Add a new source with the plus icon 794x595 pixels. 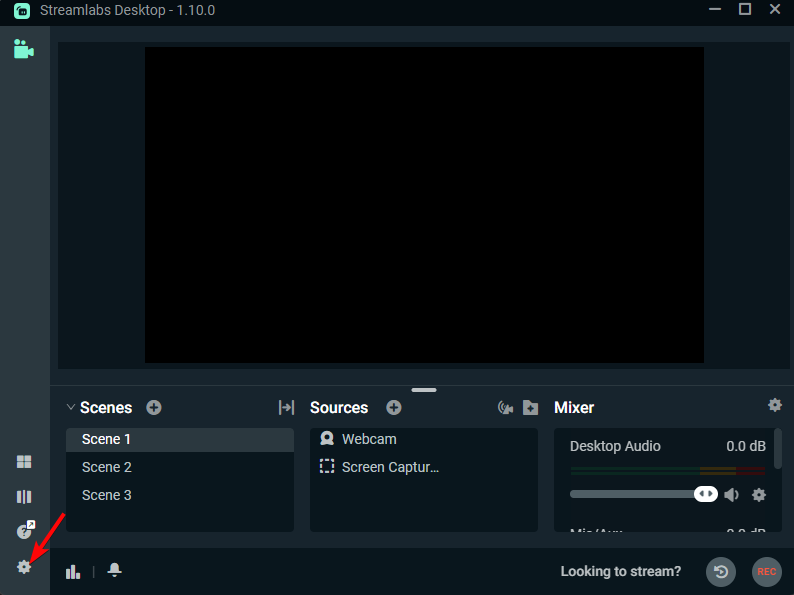(393, 408)
